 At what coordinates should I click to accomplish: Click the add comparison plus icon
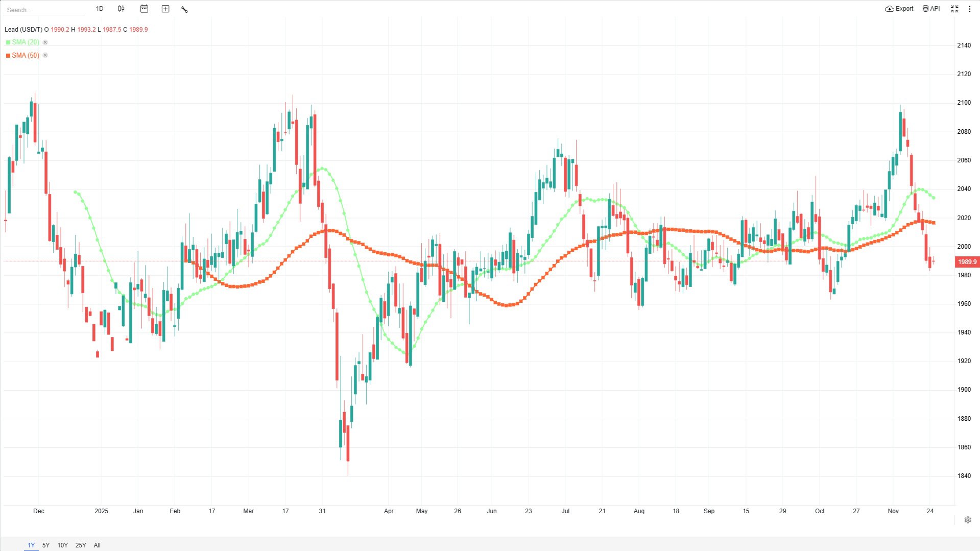(165, 9)
